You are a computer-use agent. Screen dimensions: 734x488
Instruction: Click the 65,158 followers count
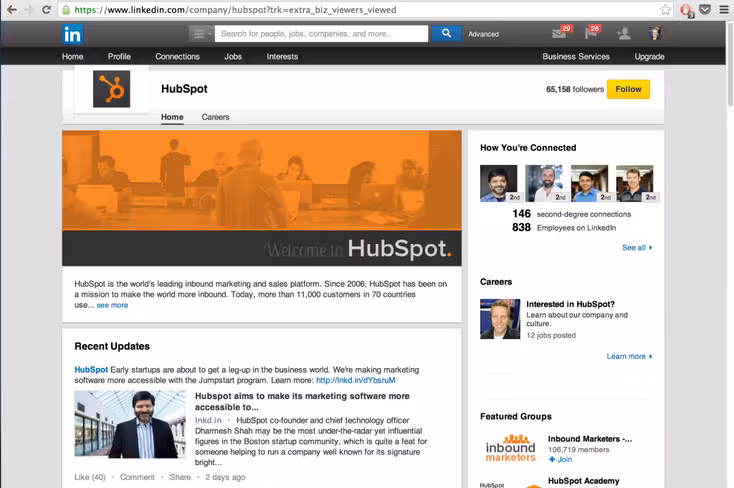point(575,89)
